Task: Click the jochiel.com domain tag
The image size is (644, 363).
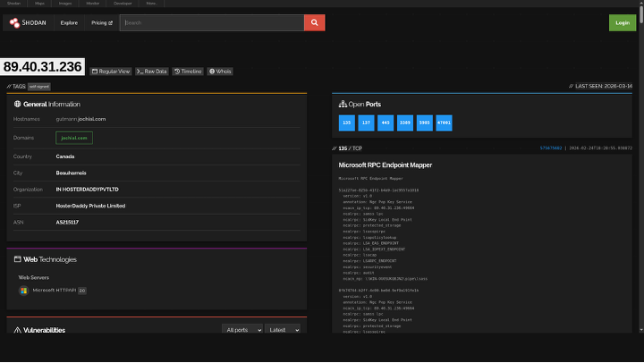Action: [74, 138]
